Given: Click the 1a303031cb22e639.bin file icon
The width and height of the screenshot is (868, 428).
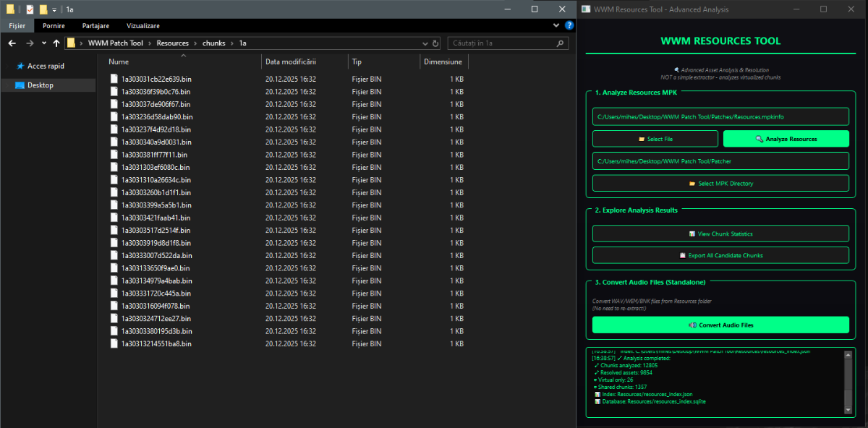Looking at the screenshot, I should (x=114, y=79).
